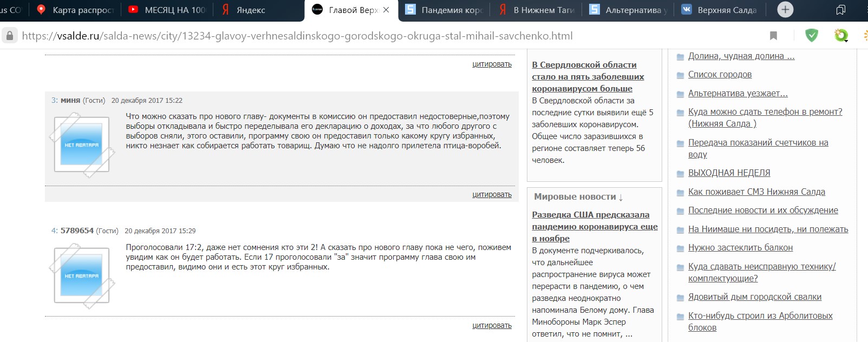This screenshot has height=342, width=868.
Task: Click цитировать under comment by миня
Action: tap(492, 194)
